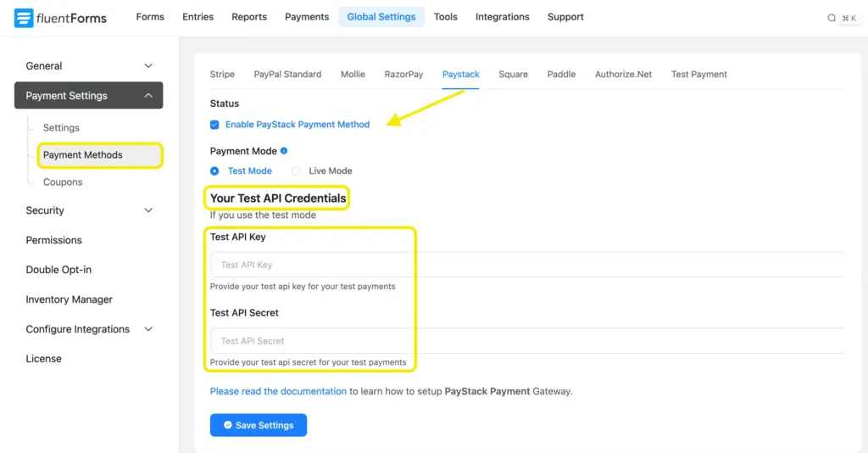Open Coupons in sidebar
The image size is (868, 453).
(x=63, y=182)
